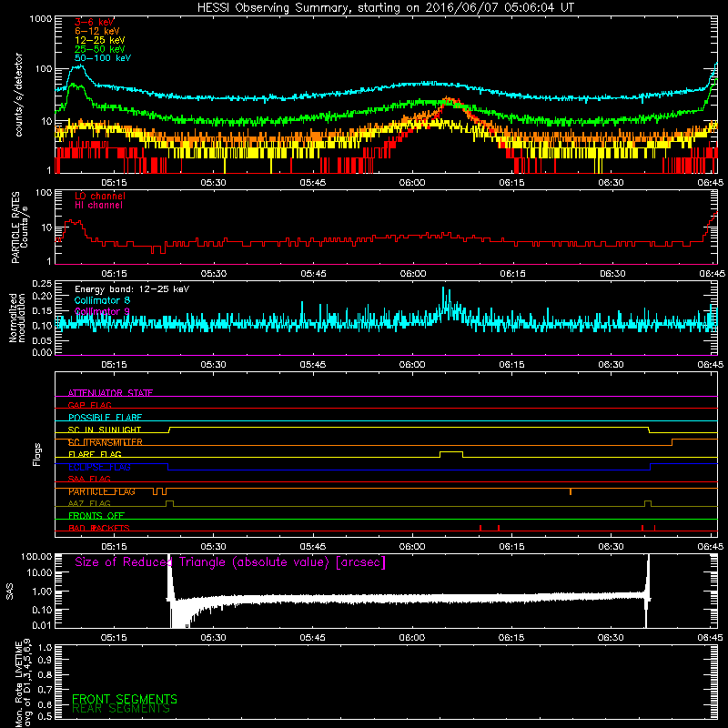Select the 3-6 keV legend label

click(95, 22)
